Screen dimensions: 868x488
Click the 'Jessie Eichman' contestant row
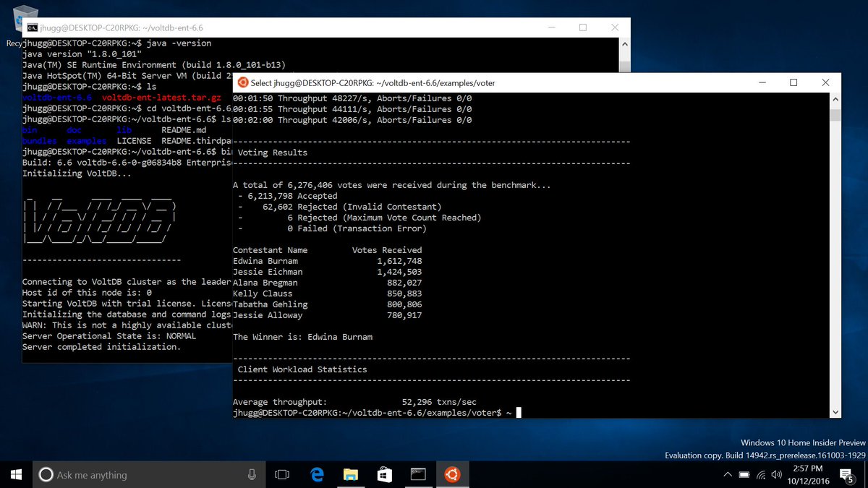point(328,272)
